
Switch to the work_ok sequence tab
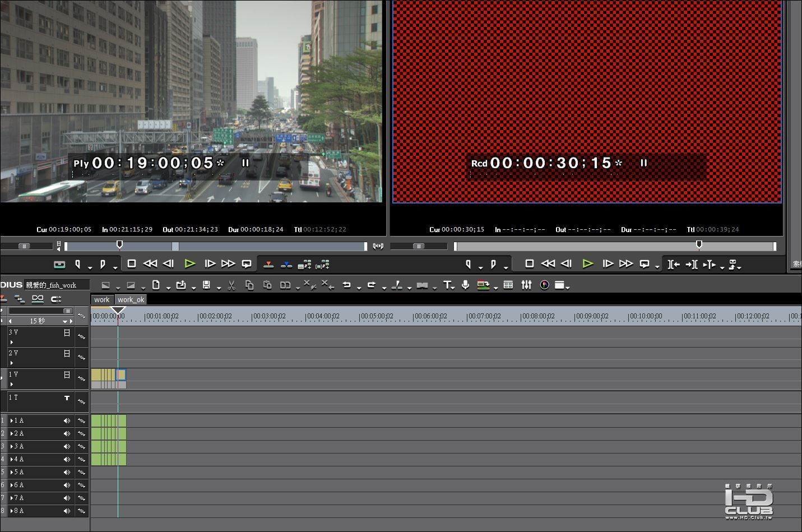pyautogui.click(x=131, y=299)
